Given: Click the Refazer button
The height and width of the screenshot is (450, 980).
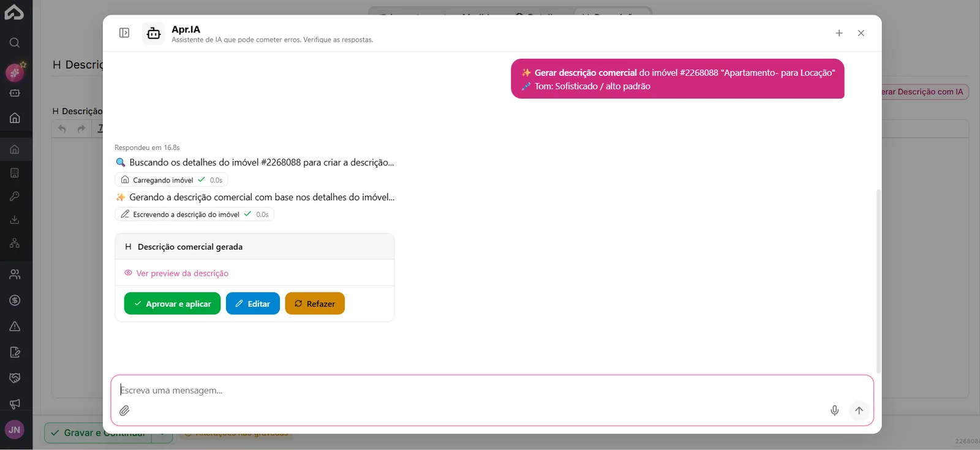Looking at the screenshot, I should (315, 304).
